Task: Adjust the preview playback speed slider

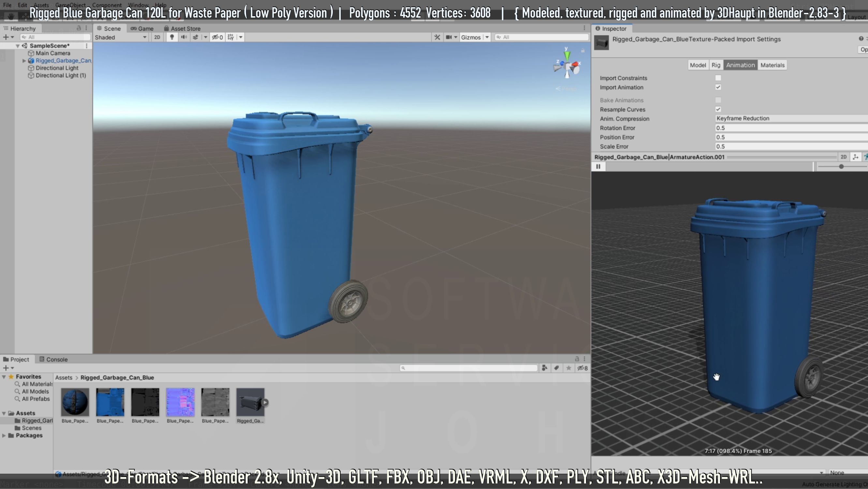Action: 841,167
